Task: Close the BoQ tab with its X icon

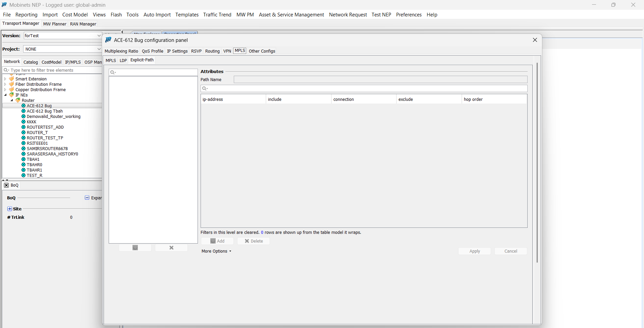Action: [6, 185]
